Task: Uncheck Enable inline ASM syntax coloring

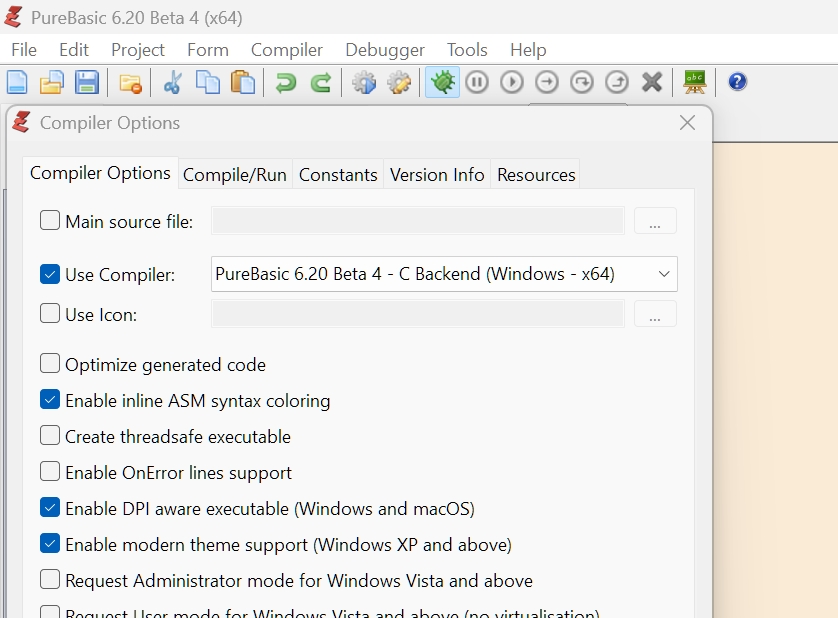Action: tap(50, 400)
